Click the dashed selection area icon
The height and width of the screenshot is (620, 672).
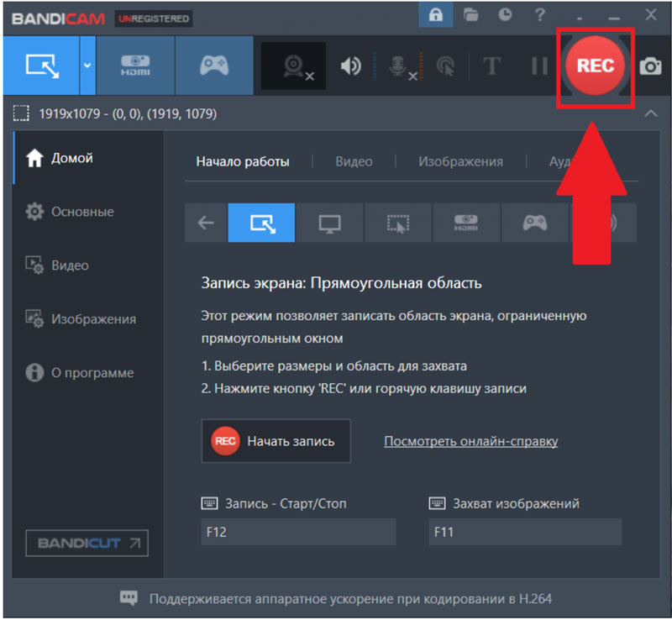click(x=21, y=113)
